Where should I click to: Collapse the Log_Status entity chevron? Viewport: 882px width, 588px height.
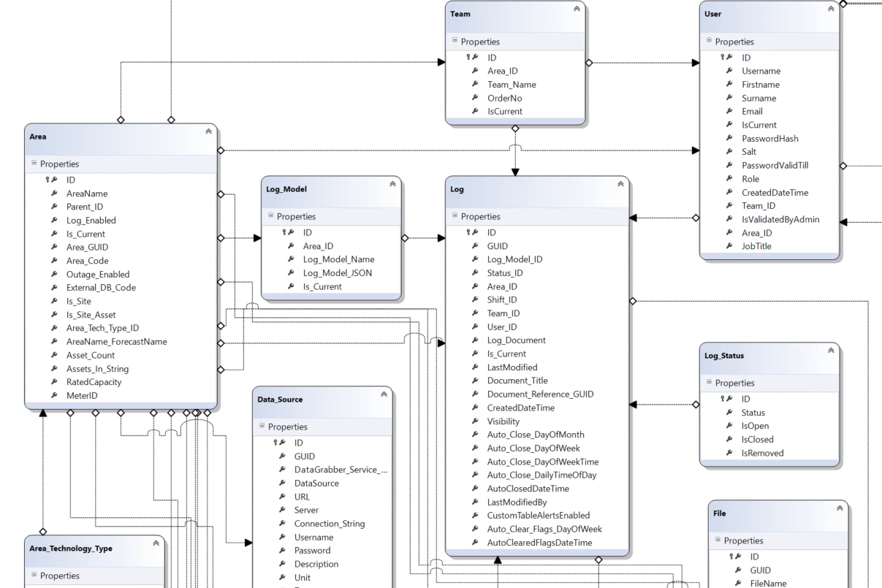831,351
